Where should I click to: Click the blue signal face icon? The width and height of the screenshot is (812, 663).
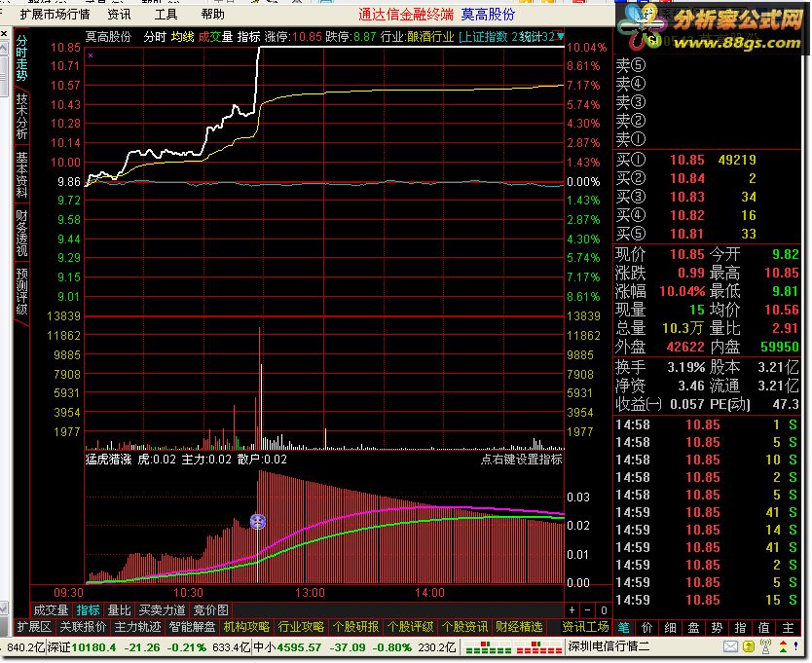(x=258, y=521)
